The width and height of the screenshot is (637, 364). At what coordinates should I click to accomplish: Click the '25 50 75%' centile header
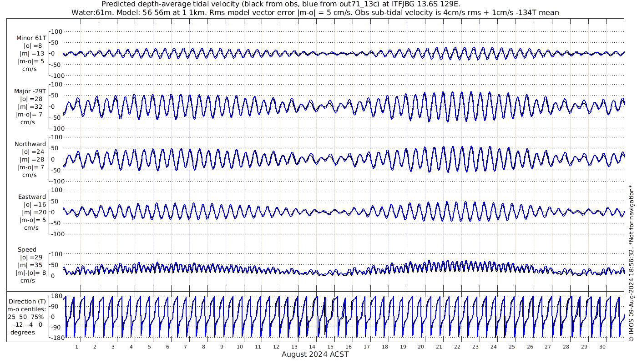coord(25,317)
